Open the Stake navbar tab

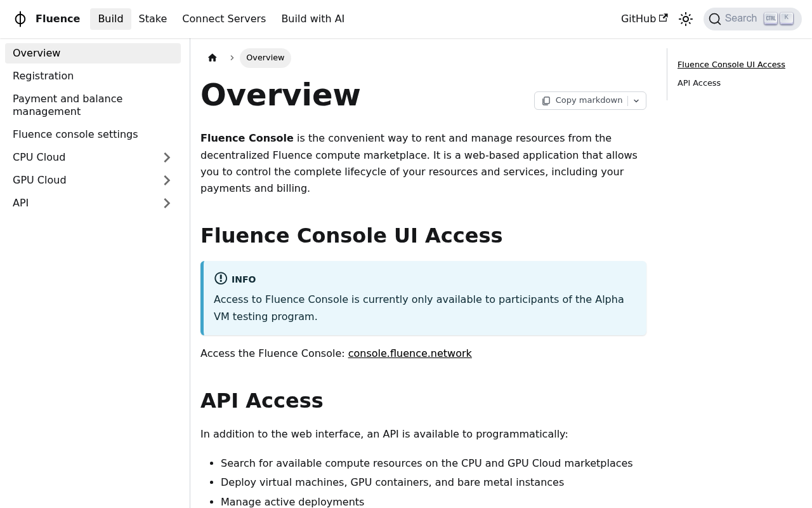click(153, 19)
